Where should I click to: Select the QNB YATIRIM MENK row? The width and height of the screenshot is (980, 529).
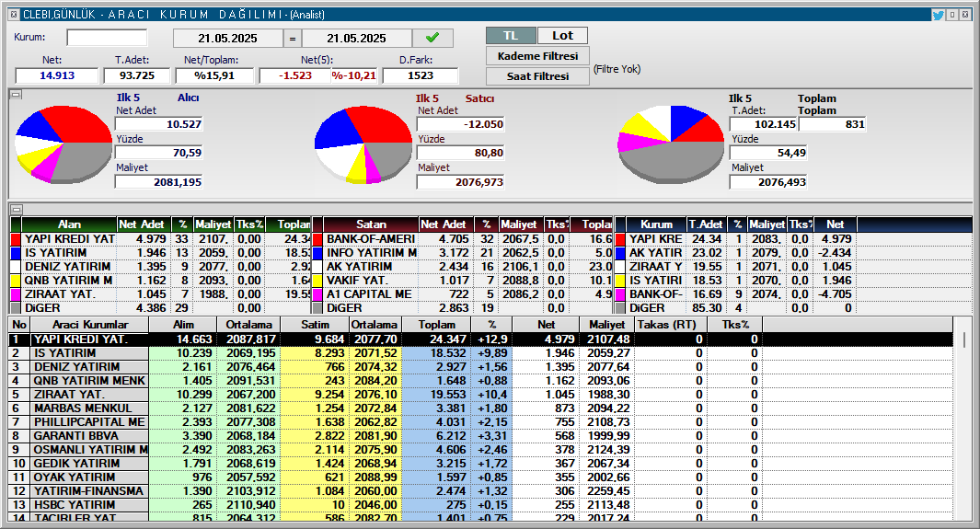pyautogui.click(x=480, y=380)
